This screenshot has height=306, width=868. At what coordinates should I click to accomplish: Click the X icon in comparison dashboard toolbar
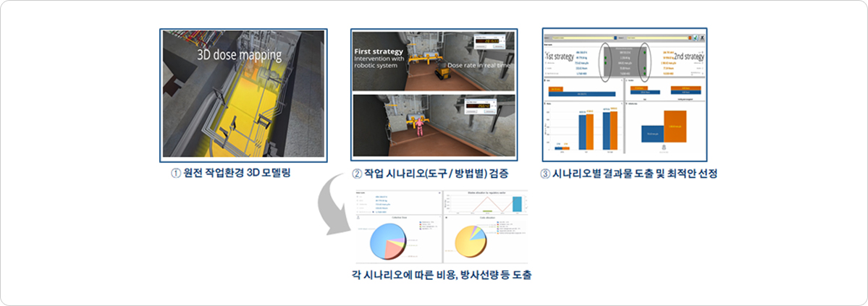[702, 38]
